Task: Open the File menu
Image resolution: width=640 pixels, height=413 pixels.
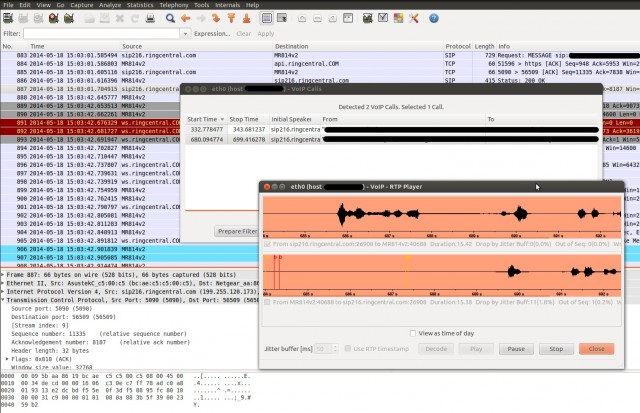Action: tap(8, 5)
